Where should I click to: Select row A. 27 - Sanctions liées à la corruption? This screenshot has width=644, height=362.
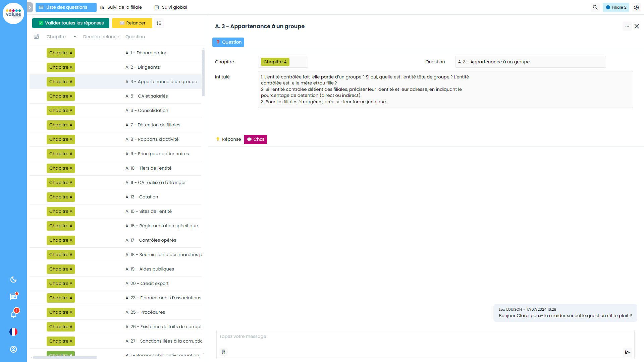pos(115,341)
